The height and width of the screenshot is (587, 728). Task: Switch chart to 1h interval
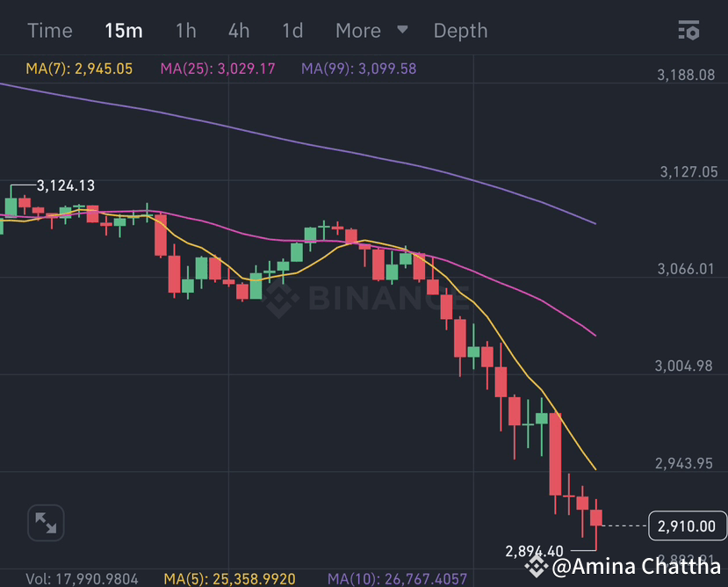(185, 30)
